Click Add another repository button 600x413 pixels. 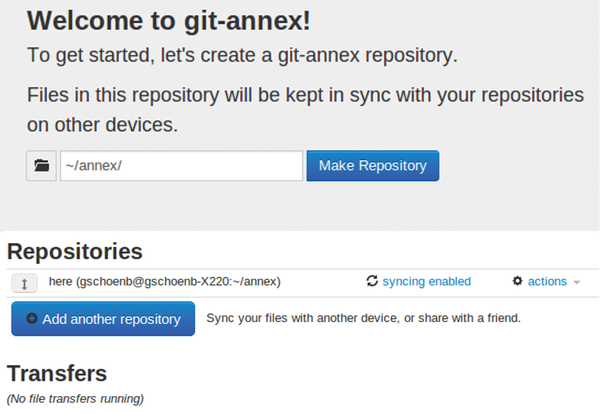103,318
